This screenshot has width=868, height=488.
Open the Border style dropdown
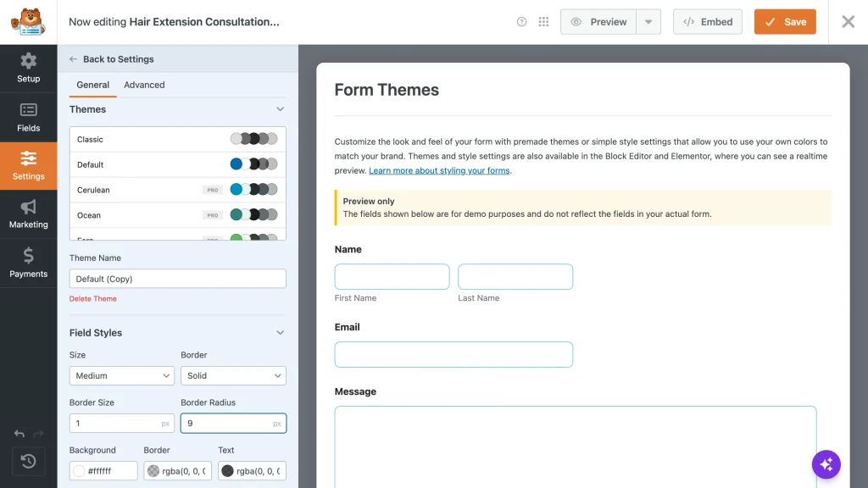[x=233, y=375]
